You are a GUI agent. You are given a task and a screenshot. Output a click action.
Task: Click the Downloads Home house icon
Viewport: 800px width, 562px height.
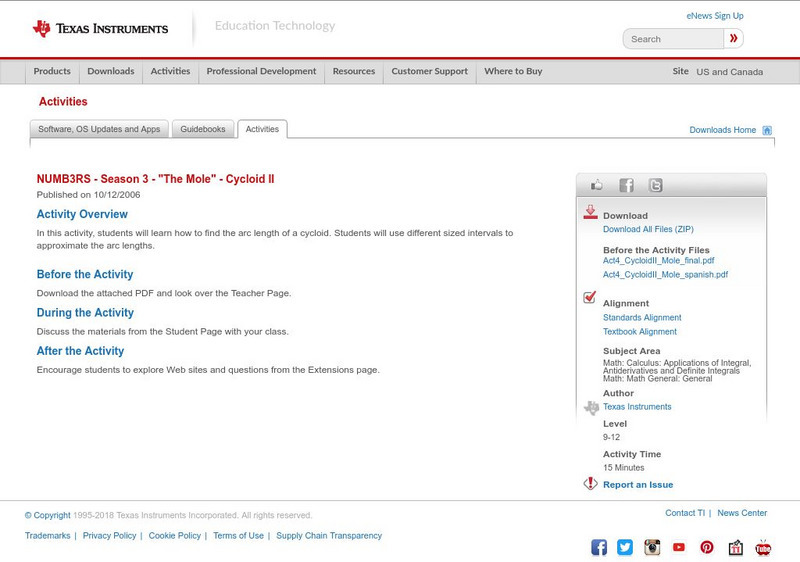(767, 130)
